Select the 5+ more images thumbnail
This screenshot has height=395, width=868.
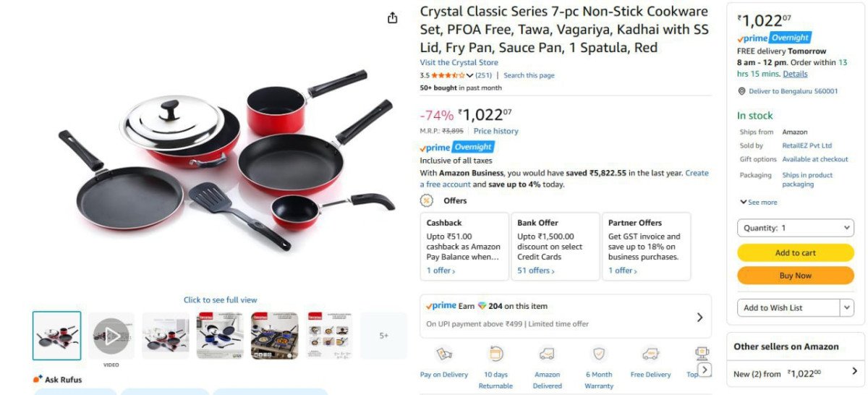(383, 336)
